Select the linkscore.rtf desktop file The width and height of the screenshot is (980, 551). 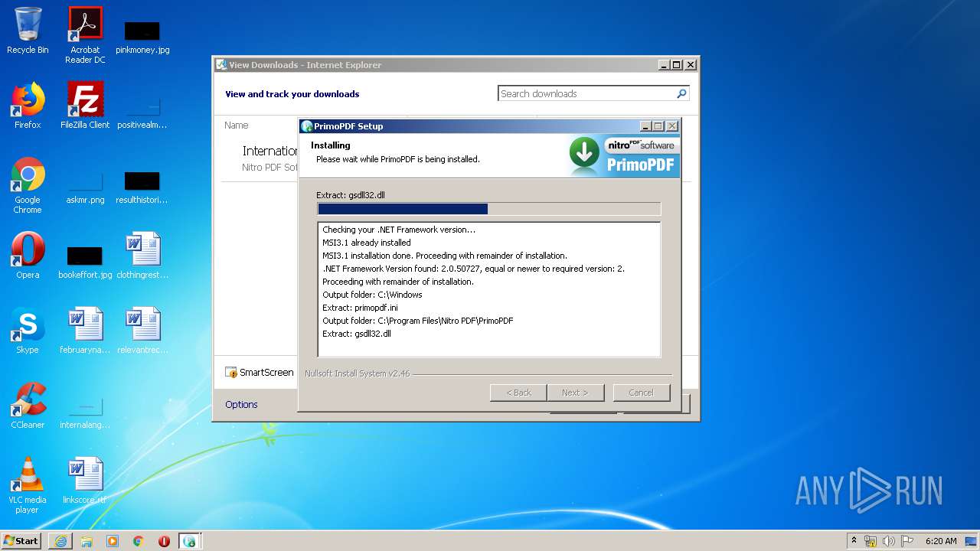85,481
